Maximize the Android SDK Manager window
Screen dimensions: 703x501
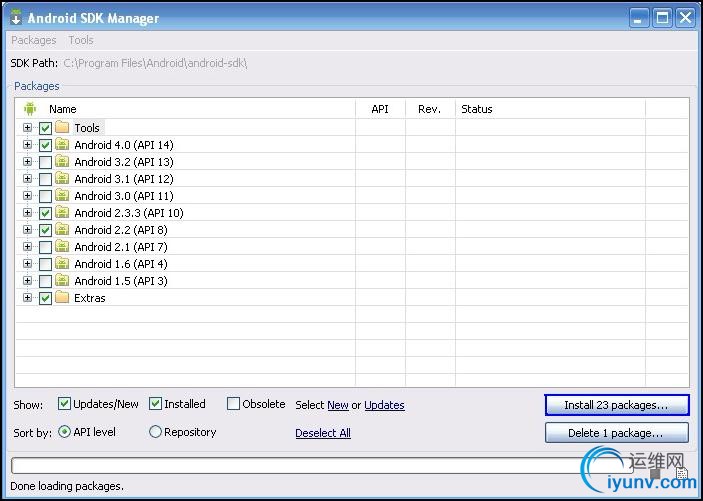[662, 18]
